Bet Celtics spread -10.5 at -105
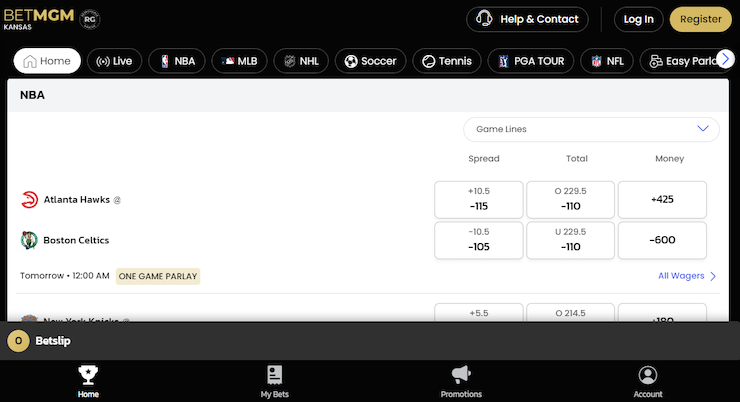740x402 pixels. pyautogui.click(x=479, y=240)
